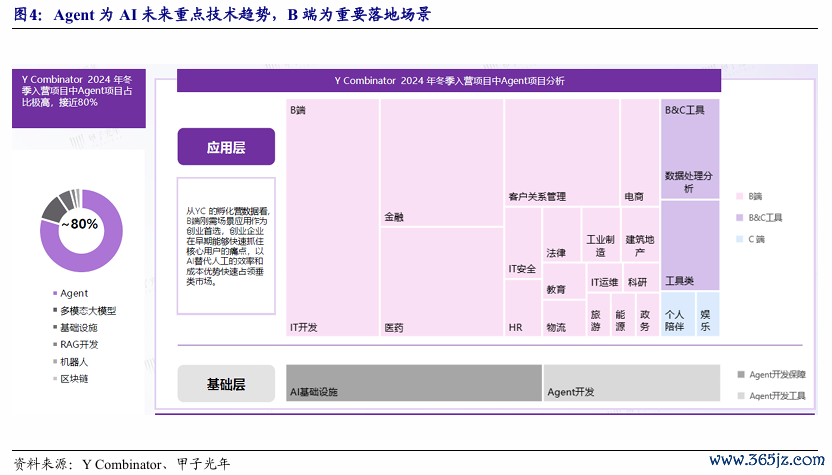Click the 工具类 treemap cell
Viewport: 832px width, 475px height.
690,245
